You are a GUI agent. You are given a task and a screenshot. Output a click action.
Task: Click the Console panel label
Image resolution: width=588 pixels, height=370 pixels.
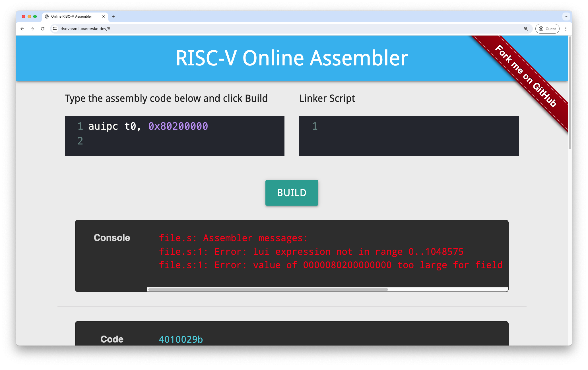click(112, 238)
